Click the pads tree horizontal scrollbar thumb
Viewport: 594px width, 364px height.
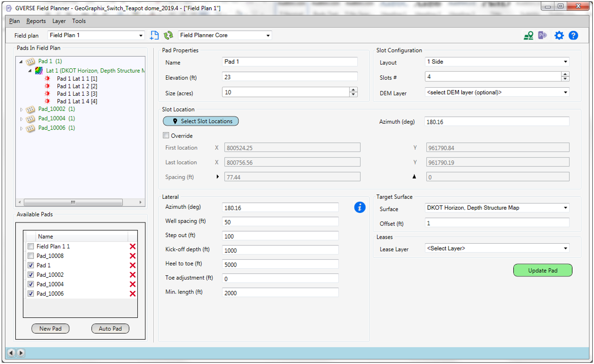click(73, 202)
